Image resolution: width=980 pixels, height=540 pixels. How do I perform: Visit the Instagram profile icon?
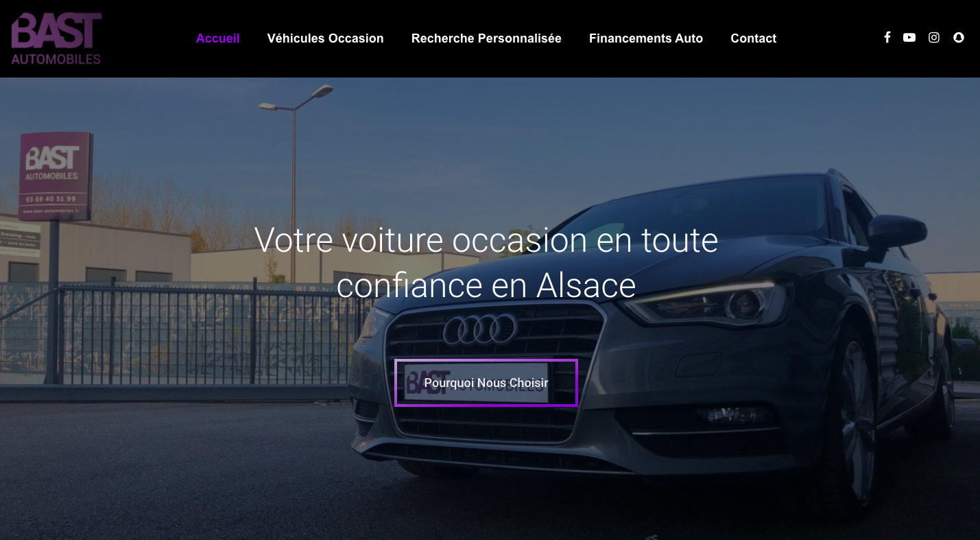point(934,38)
